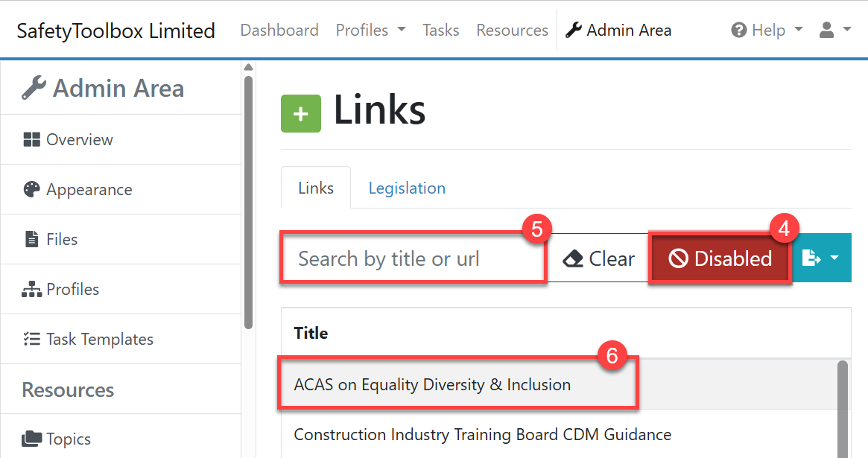Open the Overview grid icon in sidebar

[31, 140]
